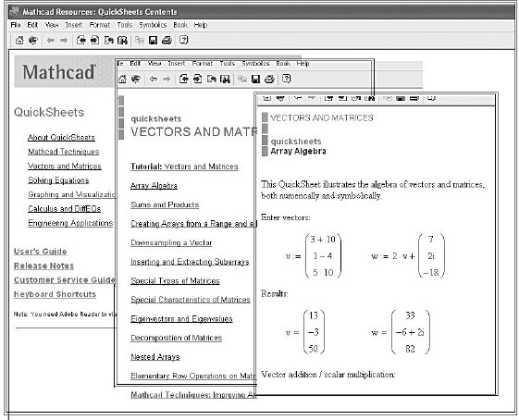Click Forward arrow in Vectors and Matrices window
Screen dimensions: 519x420
pyautogui.click(x=167, y=80)
